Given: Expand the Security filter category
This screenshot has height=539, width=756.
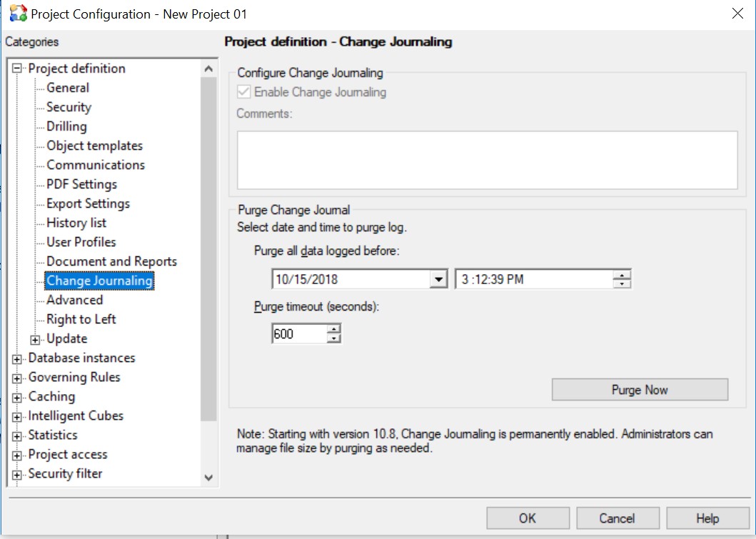Looking at the screenshot, I should 17,473.
